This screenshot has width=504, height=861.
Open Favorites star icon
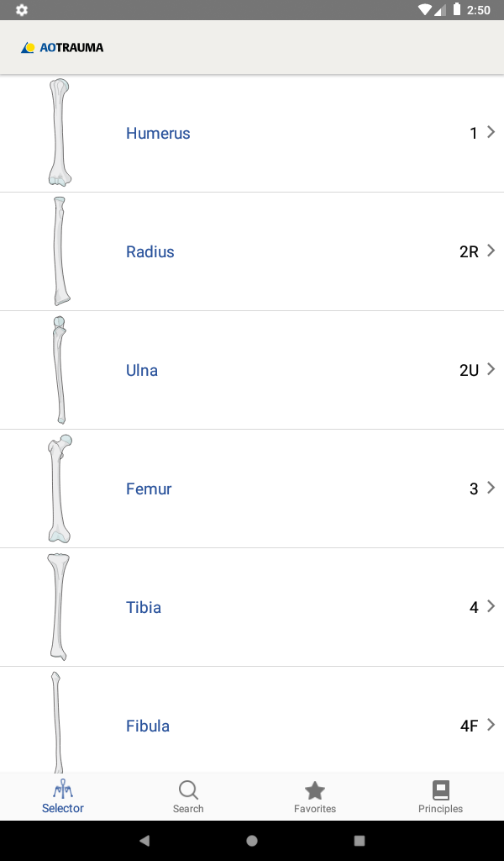[x=315, y=790]
